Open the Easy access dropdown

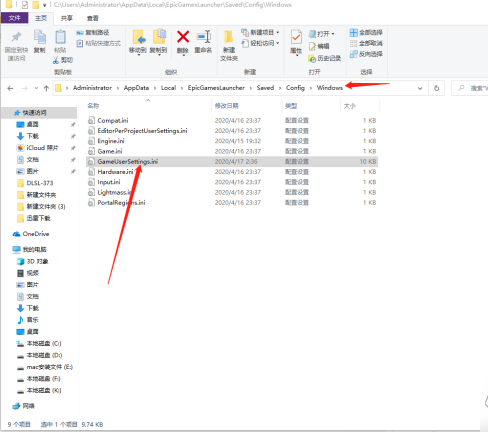pyautogui.click(x=260, y=43)
